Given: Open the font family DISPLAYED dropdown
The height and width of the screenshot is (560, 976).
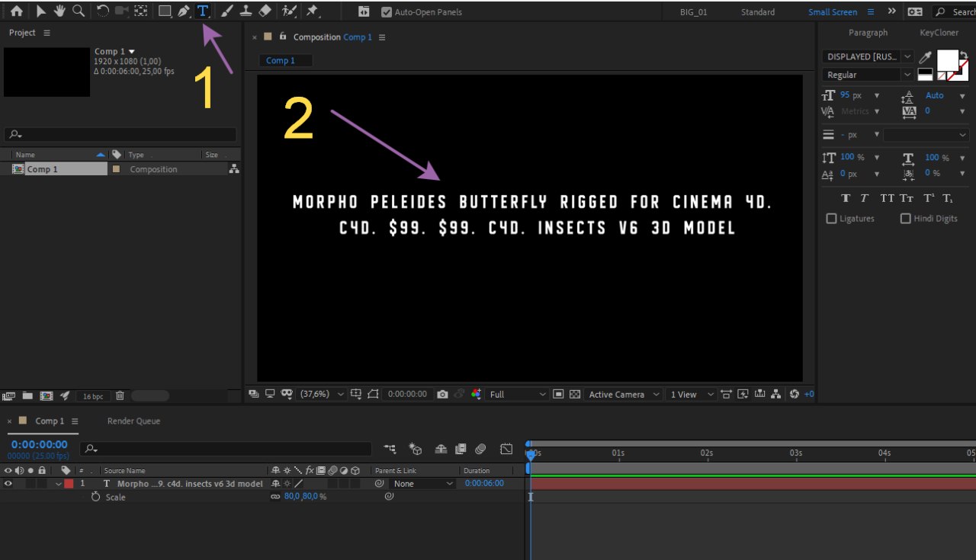Looking at the screenshot, I should tap(868, 56).
